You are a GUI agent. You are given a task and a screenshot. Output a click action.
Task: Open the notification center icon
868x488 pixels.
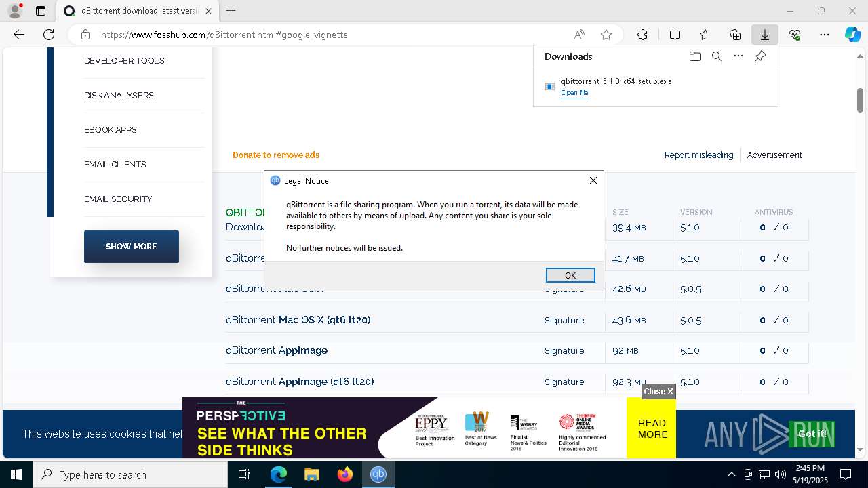pyautogui.click(x=846, y=474)
